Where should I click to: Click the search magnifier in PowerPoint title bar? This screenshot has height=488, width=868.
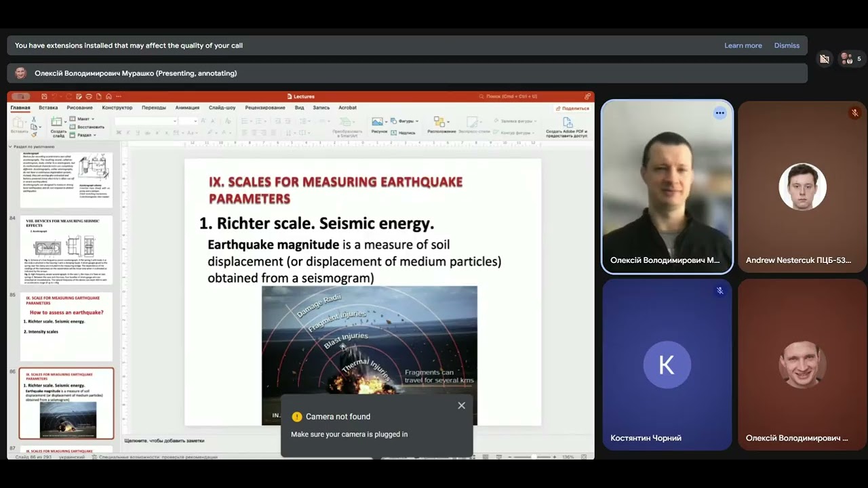(x=481, y=96)
